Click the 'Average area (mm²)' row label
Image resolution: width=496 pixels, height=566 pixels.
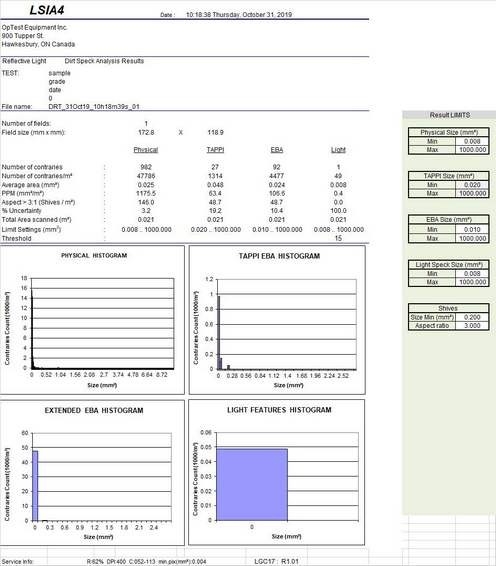pyautogui.click(x=30, y=185)
